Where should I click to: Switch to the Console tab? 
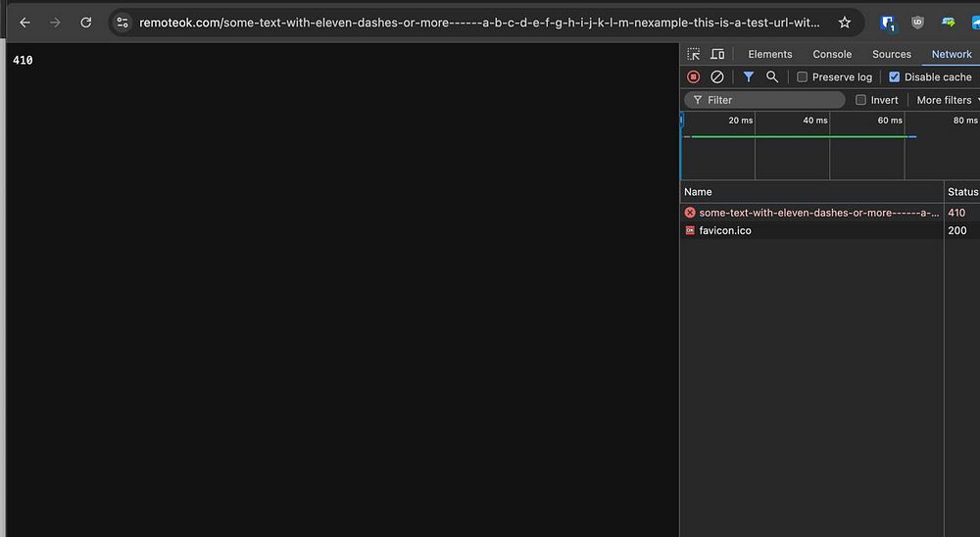click(832, 55)
